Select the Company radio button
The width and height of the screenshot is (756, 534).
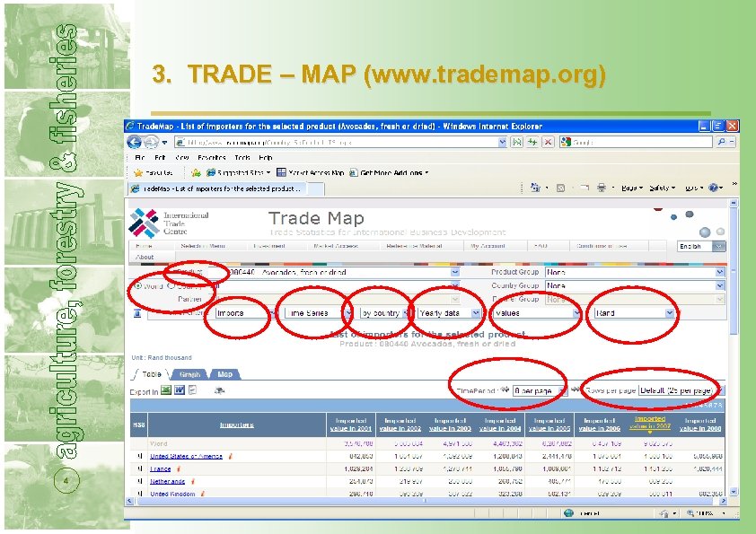171,284
